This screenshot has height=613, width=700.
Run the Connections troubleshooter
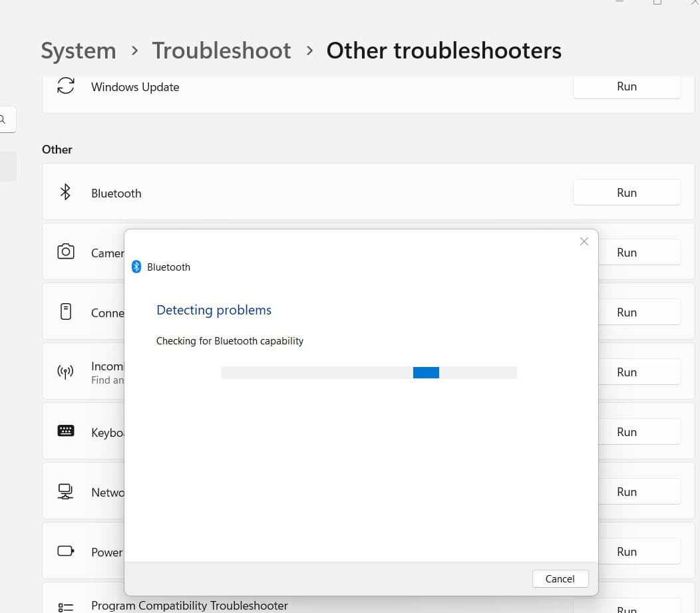(x=639, y=312)
